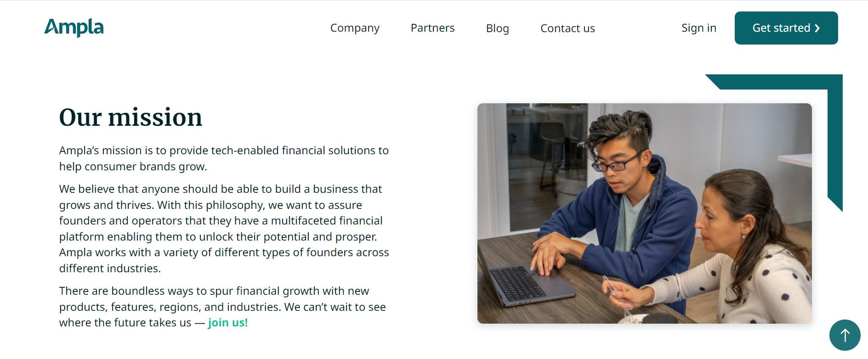The image size is (868, 359).
Task: Click the sentence "Ampla works with a variety"
Action: pyautogui.click(x=224, y=260)
